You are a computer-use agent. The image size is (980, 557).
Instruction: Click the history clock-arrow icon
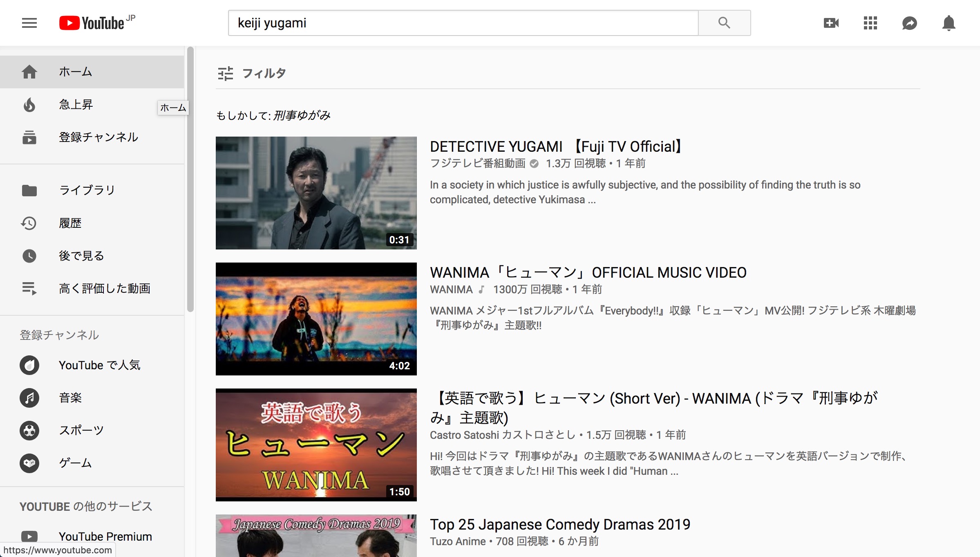pyautogui.click(x=29, y=223)
